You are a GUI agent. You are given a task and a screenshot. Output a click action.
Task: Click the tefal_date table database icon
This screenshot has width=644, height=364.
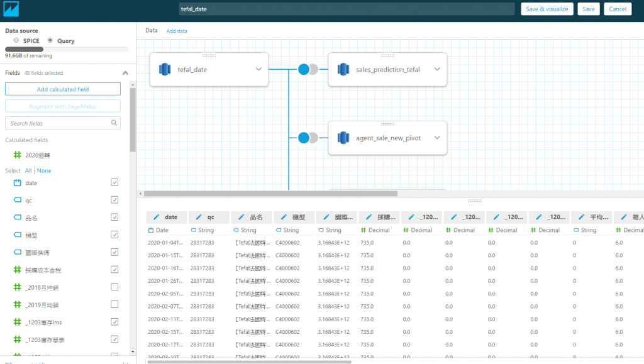pos(165,69)
